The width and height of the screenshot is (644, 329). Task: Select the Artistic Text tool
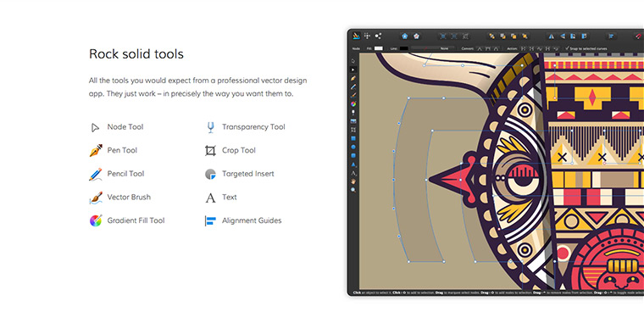[x=353, y=173]
